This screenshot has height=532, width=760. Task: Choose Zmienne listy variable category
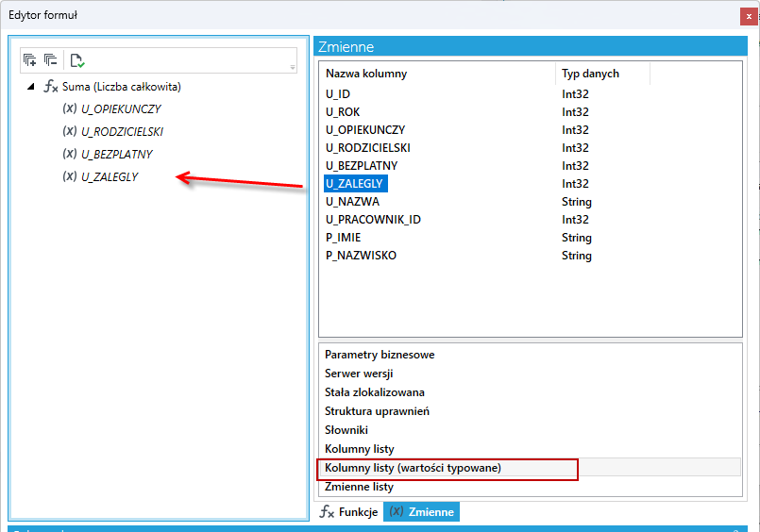[359, 487]
